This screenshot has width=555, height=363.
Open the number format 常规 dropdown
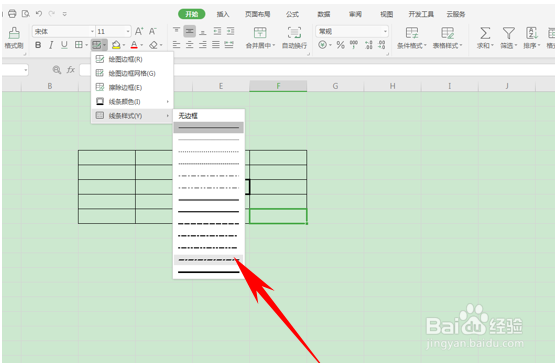coord(385,31)
